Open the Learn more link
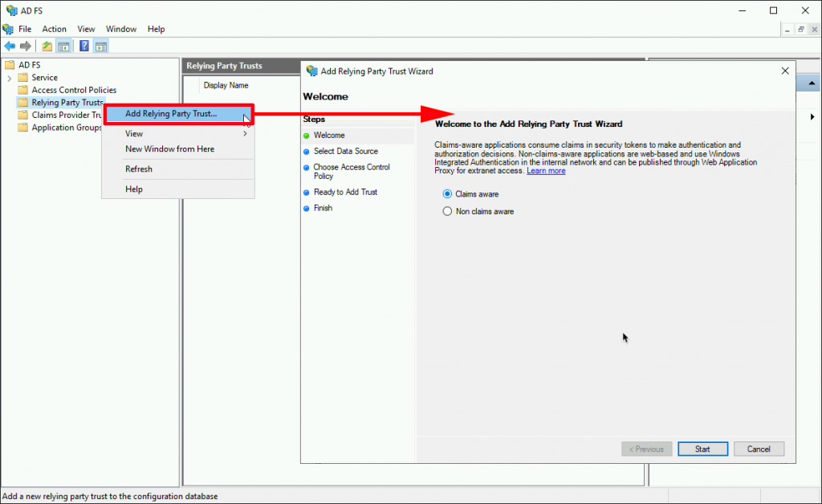 (x=546, y=170)
